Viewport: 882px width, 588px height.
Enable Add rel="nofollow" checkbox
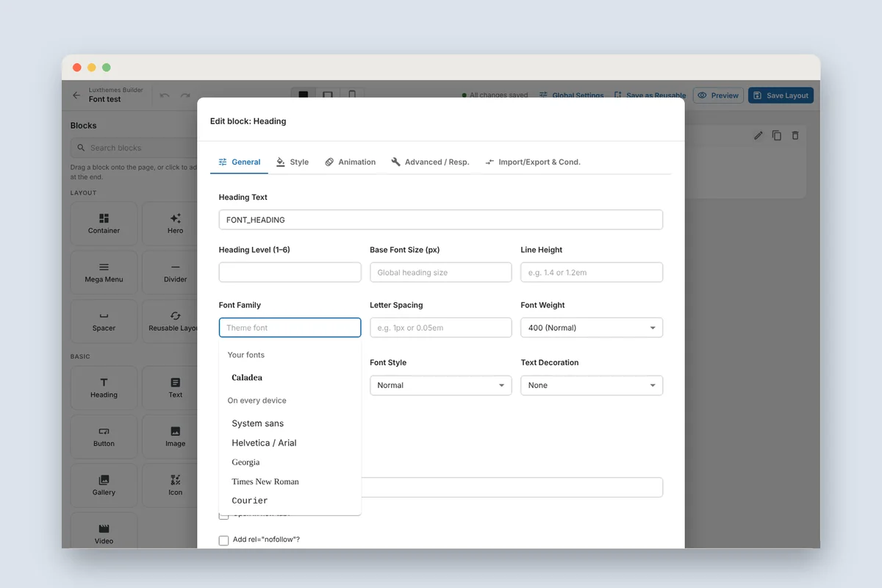pos(224,540)
